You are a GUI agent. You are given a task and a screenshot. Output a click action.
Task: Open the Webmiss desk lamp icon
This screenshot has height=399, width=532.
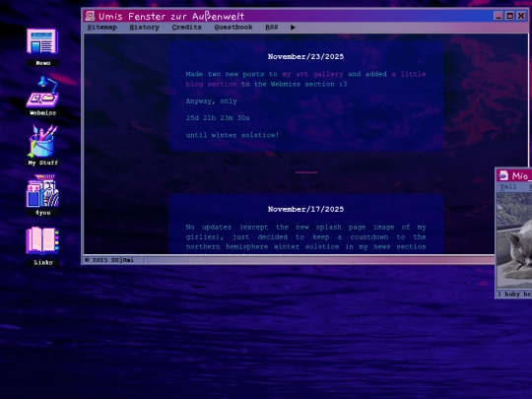[x=42, y=96]
